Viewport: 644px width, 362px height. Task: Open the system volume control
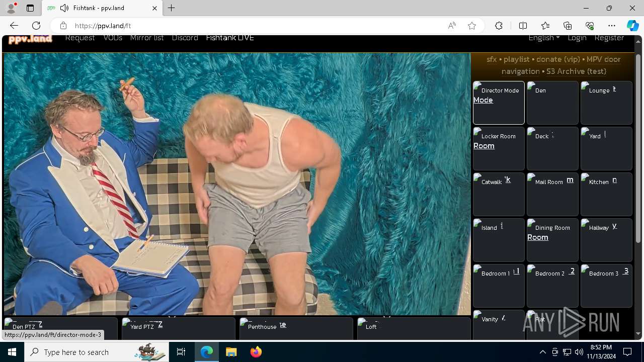(579, 352)
